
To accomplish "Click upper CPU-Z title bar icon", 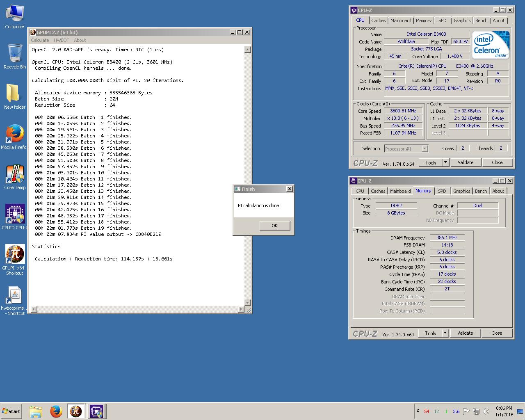I will (x=354, y=10).
